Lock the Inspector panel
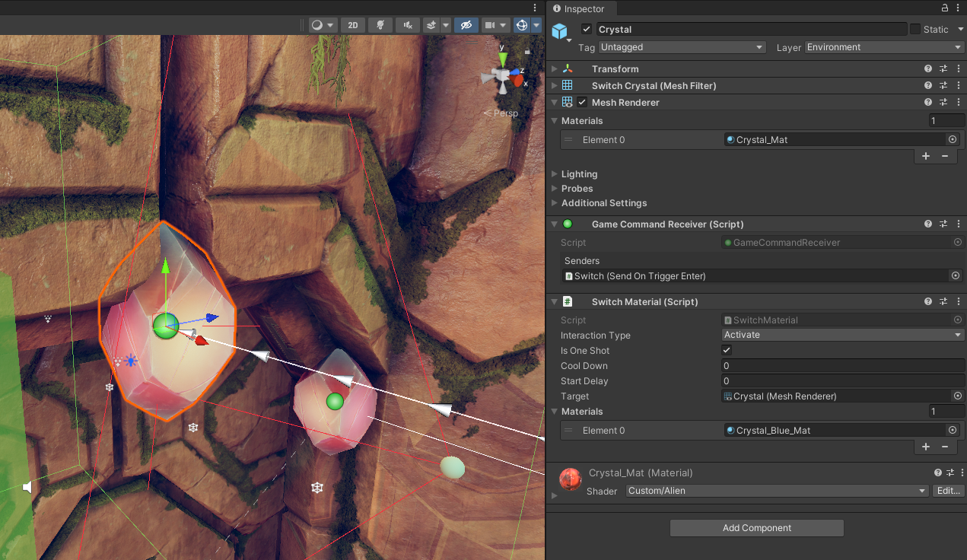Screen dimensions: 967x560 pos(945,8)
